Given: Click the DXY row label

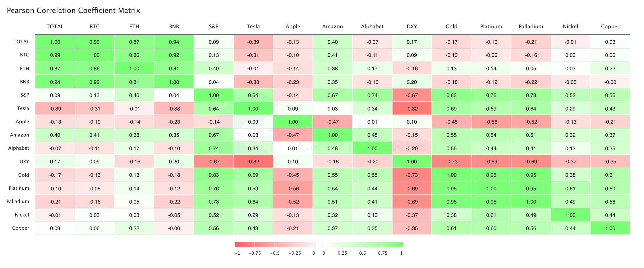Looking at the screenshot, I should click(x=24, y=161).
